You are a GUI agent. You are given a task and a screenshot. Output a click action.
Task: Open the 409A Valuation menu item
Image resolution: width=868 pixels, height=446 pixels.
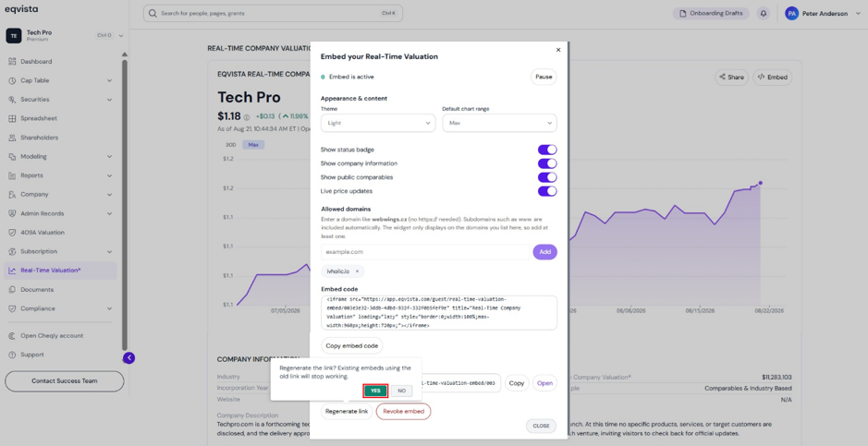point(61,233)
